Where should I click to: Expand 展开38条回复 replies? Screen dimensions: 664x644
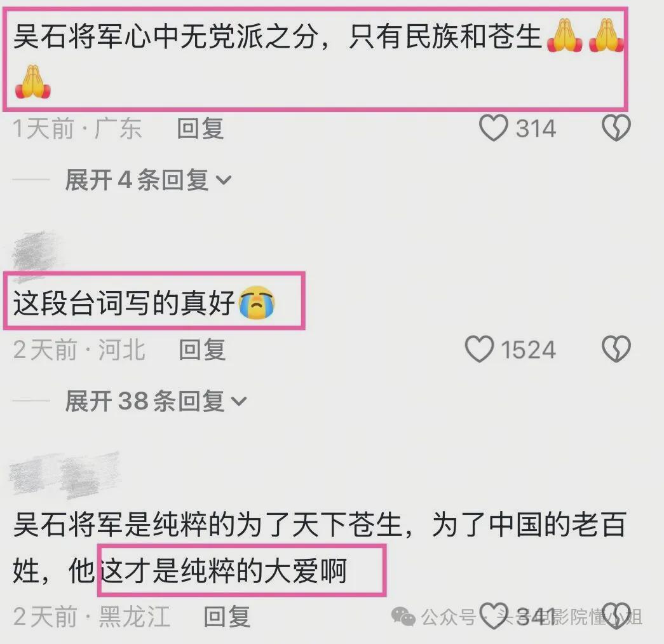tap(156, 401)
